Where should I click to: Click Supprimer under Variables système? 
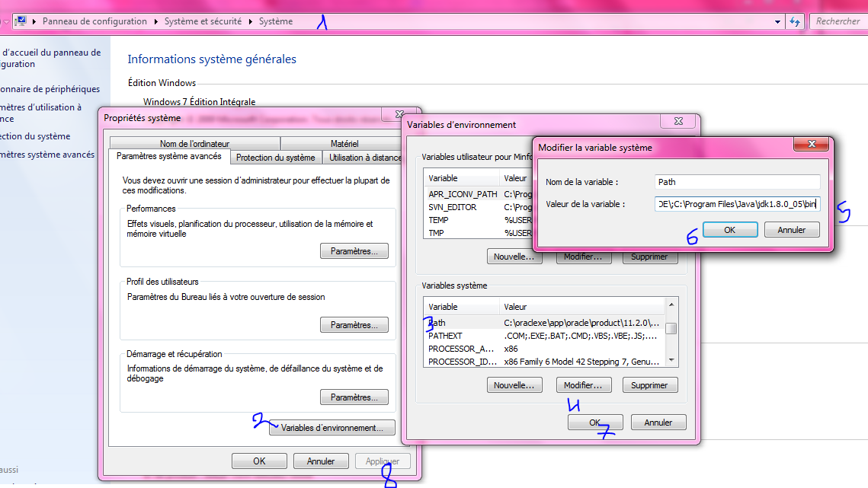click(x=650, y=385)
